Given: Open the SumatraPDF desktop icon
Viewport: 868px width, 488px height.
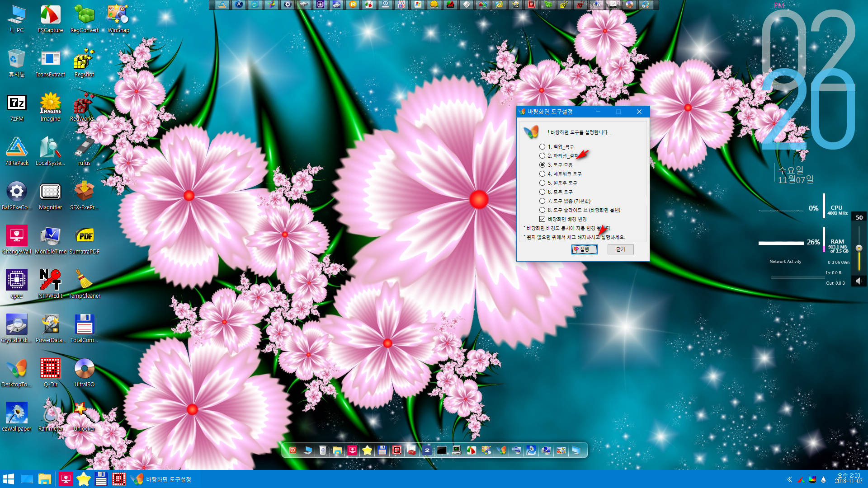Looking at the screenshot, I should pos(84,240).
